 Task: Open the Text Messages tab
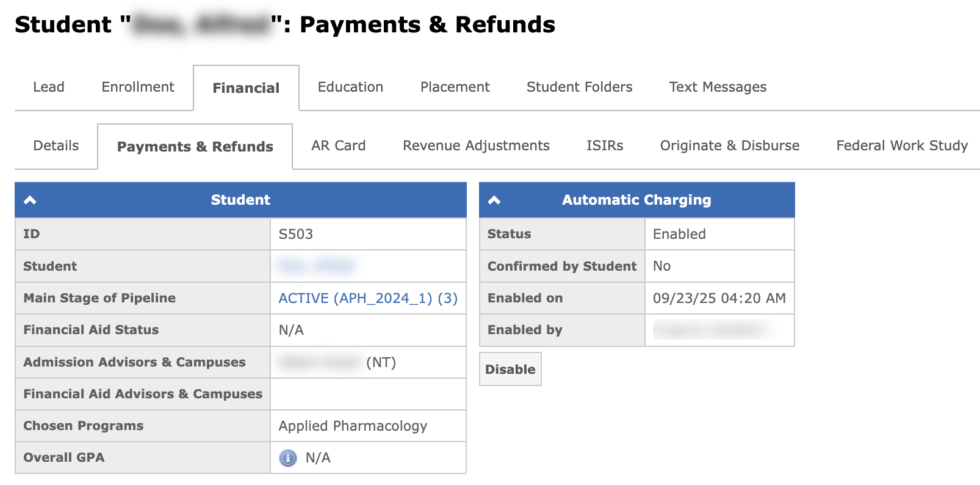click(x=718, y=87)
